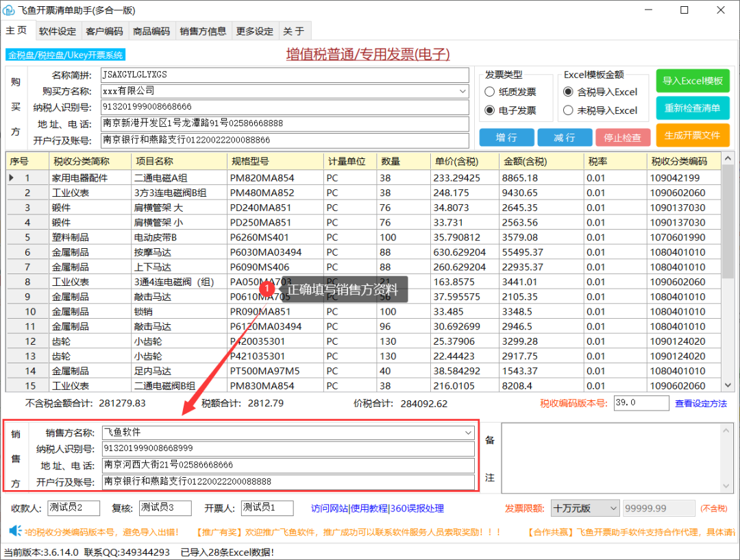The height and width of the screenshot is (560, 740).
Task: Click cell 足内马达
Action: click(180, 371)
